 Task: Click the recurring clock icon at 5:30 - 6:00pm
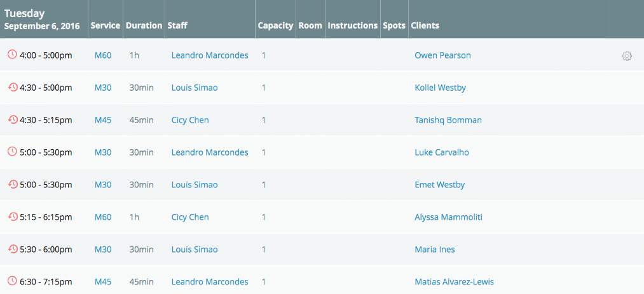(13, 249)
